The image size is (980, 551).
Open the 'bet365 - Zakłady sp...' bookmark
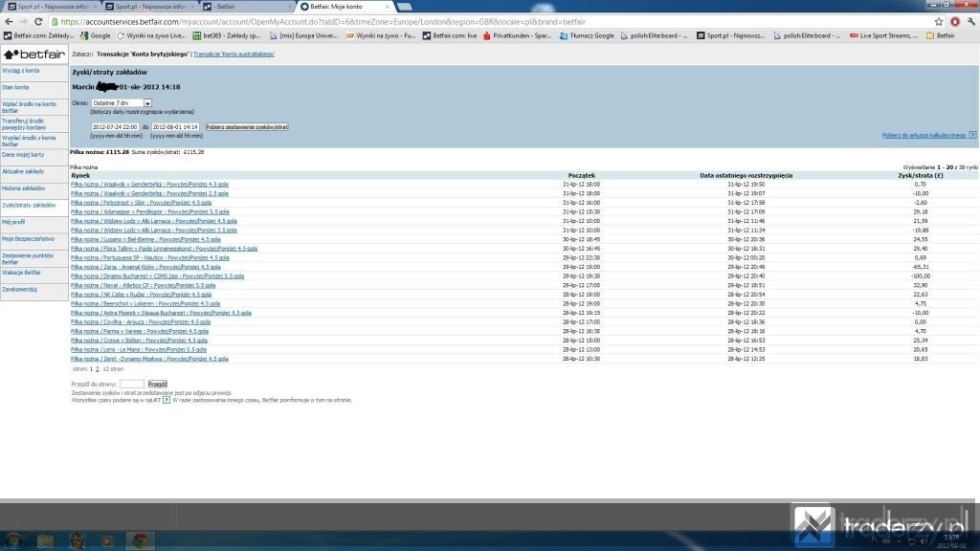pyautogui.click(x=226, y=35)
